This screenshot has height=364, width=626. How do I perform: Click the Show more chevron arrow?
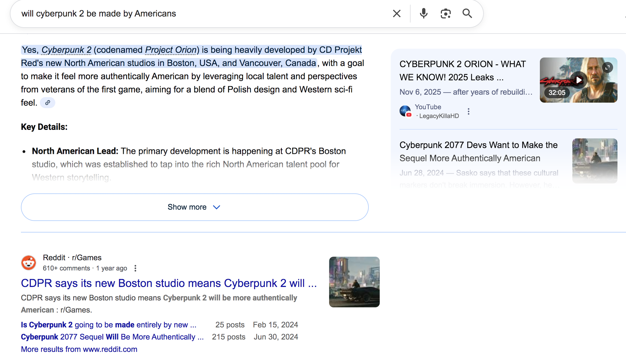pos(217,207)
